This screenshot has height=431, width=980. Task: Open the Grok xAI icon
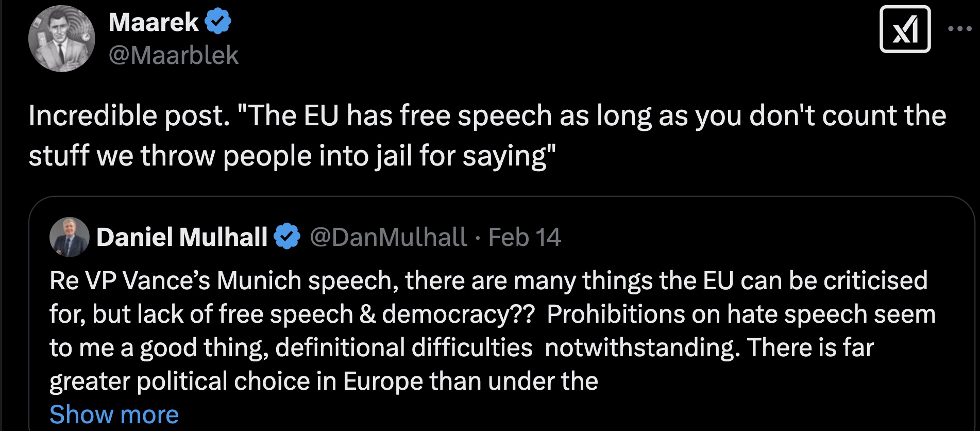point(905,29)
